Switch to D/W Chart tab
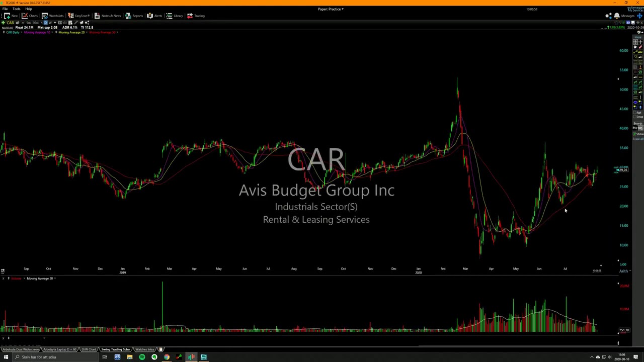This screenshot has width=644, height=362. coord(89,349)
